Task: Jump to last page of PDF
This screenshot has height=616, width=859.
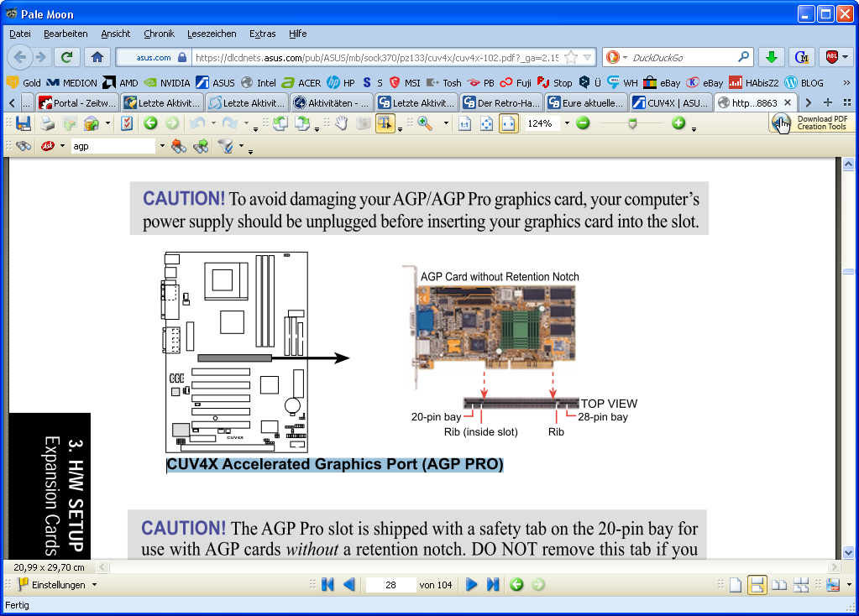Action: pos(493,585)
